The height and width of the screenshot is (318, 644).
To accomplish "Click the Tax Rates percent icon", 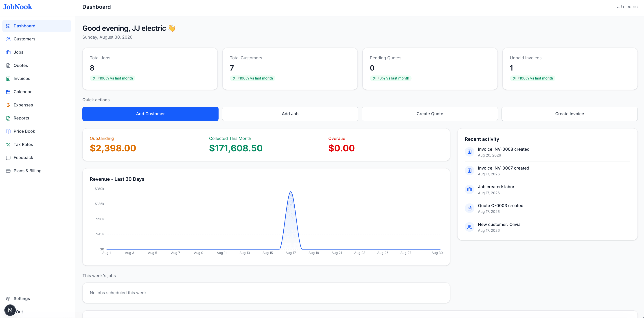I will coord(8,145).
